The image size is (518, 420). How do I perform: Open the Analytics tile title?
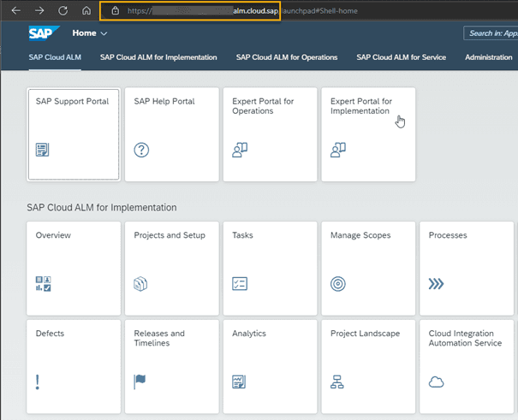pos(249,334)
